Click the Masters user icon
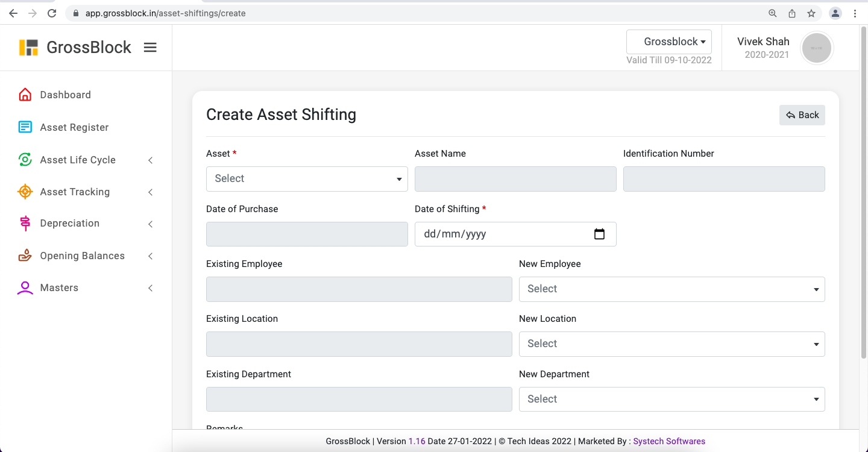Screen dimensions: 868x452 click(25, 288)
